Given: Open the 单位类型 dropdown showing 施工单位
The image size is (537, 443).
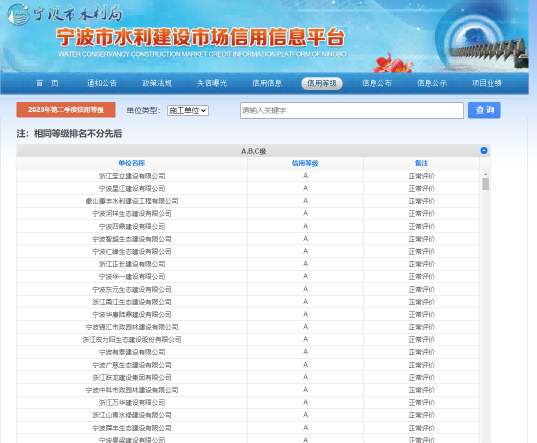Looking at the screenshot, I should (188, 110).
